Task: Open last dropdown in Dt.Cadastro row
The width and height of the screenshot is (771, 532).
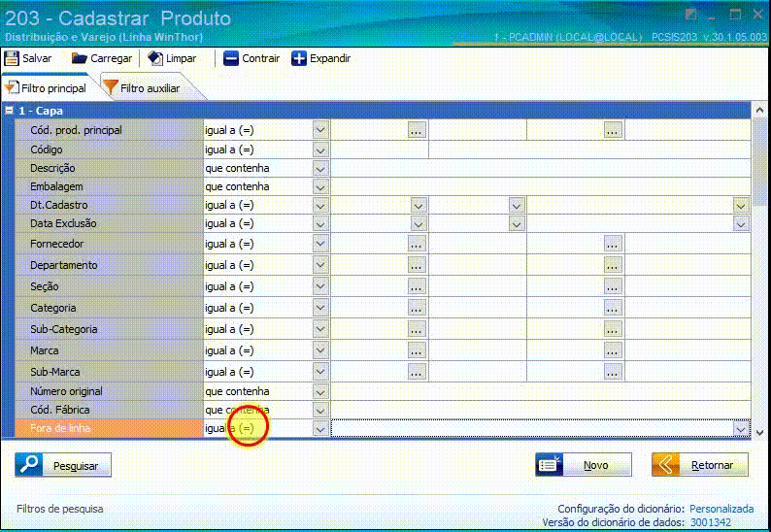Action: [x=741, y=206]
